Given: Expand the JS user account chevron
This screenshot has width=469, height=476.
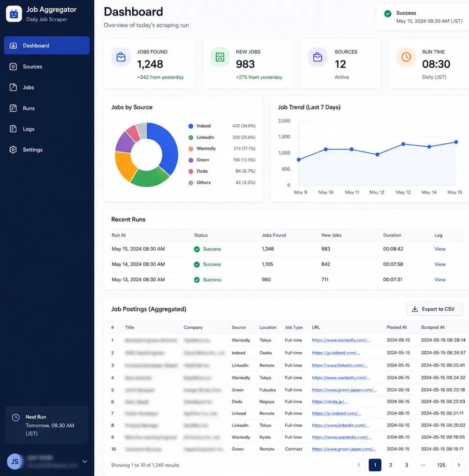Looking at the screenshot, I should pos(85,461).
